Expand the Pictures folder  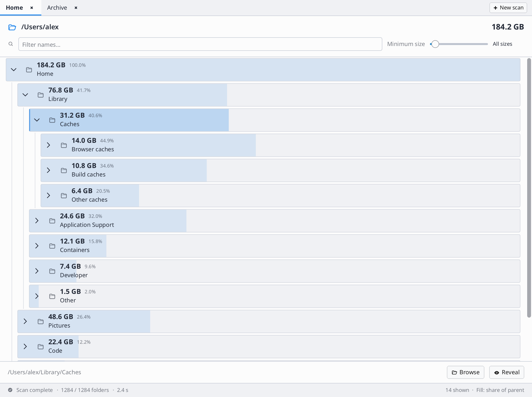[25, 321]
